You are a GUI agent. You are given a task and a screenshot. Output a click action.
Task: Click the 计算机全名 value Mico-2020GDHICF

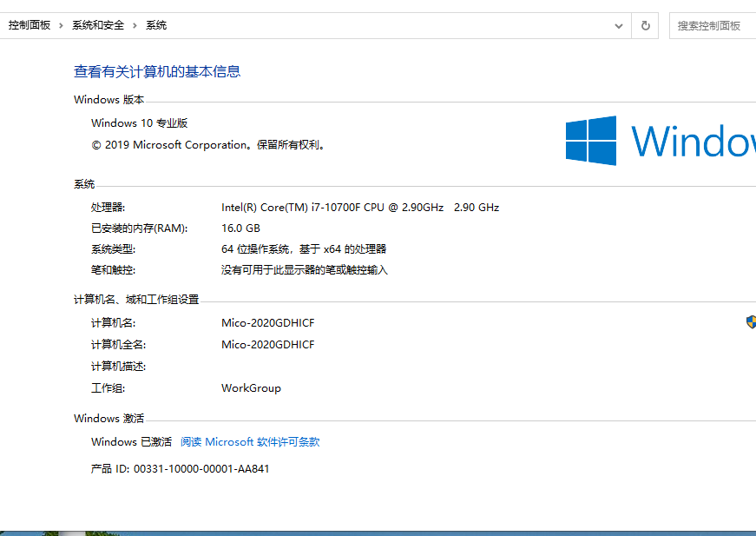[x=268, y=345]
